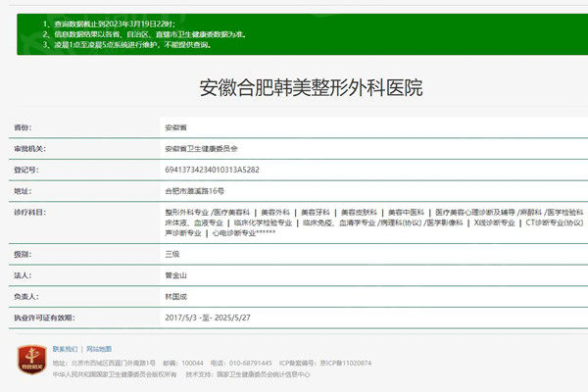Click the 执业许可证有效期 row label
The width and height of the screenshot is (588, 392).
tap(44, 318)
